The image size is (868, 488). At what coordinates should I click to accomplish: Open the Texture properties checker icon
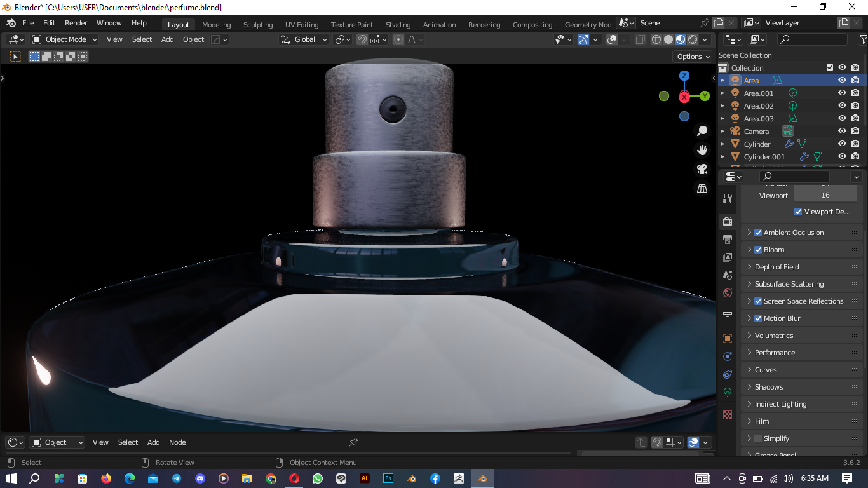click(728, 415)
